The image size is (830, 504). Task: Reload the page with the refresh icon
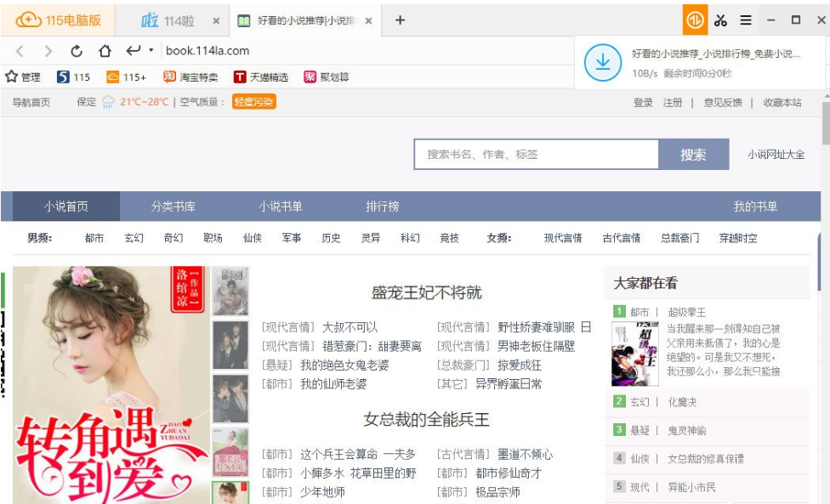pyautogui.click(x=77, y=51)
